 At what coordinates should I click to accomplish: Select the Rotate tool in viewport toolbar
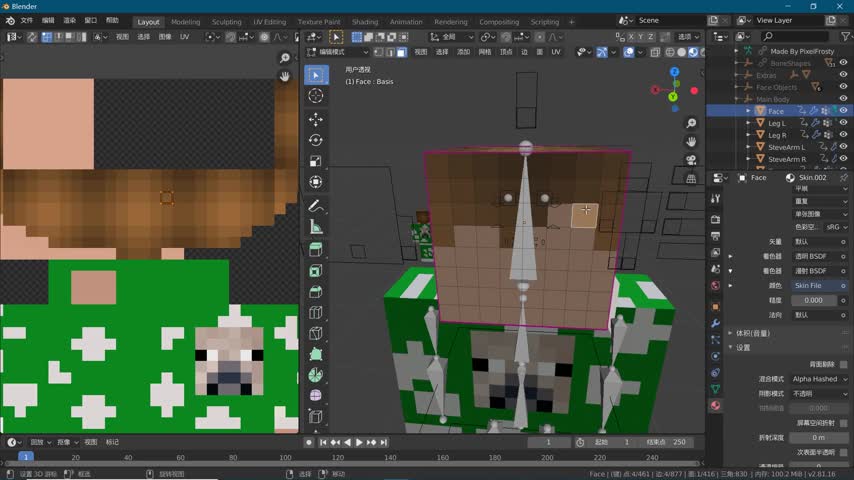pyautogui.click(x=316, y=140)
